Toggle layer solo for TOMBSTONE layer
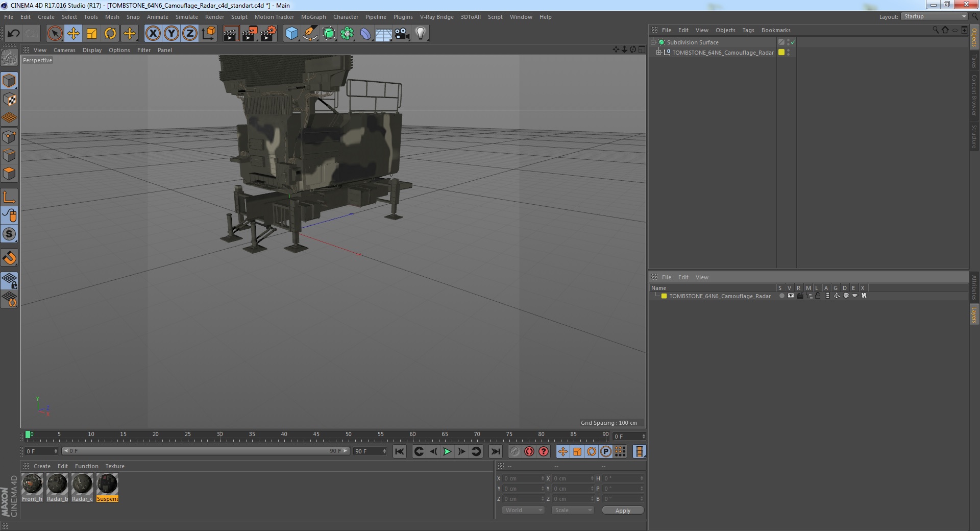This screenshot has width=980, height=531. coord(781,296)
